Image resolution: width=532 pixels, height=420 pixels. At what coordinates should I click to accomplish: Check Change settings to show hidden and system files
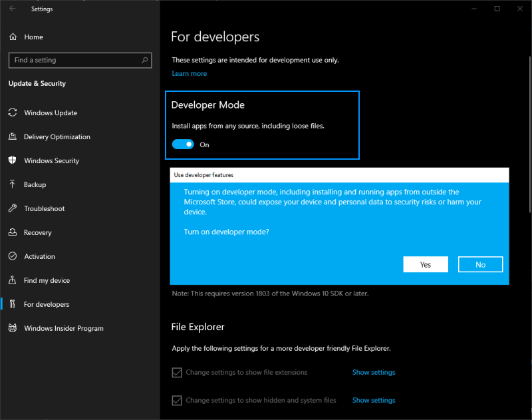(x=177, y=400)
